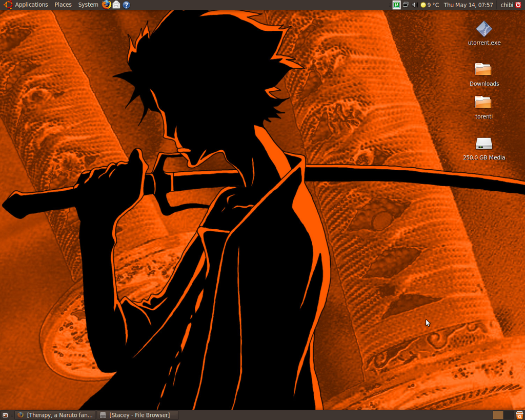Select the utorrent.exe desktop icon
525x420 pixels.
pyautogui.click(x=484, y=33)
